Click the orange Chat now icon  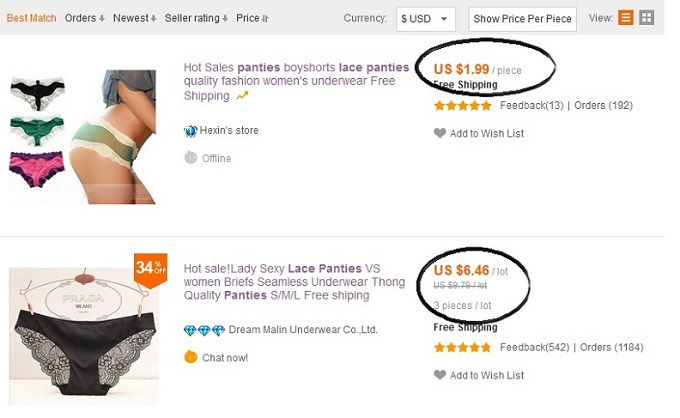tap(190, 357)
